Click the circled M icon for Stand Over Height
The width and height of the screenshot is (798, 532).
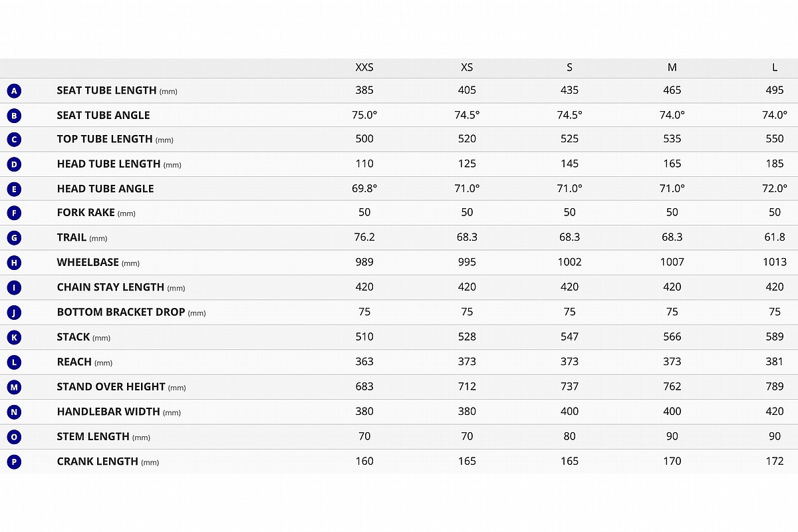pos(14,387)
